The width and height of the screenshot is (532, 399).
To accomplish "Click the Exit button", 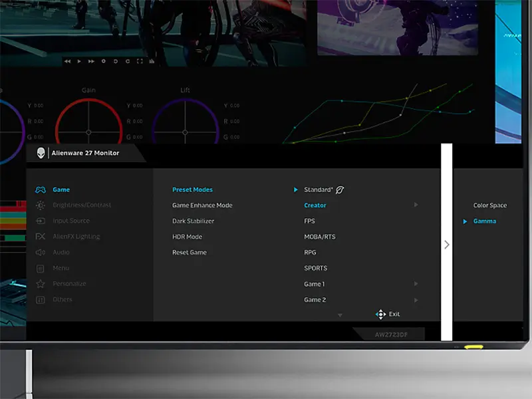I will click(x=388, y=314).
